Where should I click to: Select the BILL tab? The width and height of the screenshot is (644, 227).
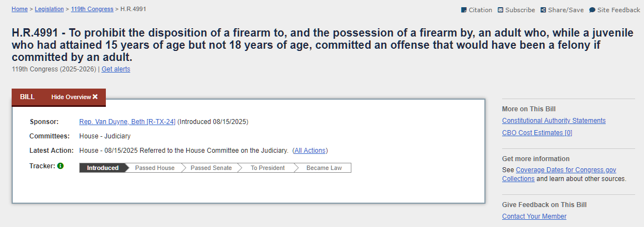click(x=27, y=97)
